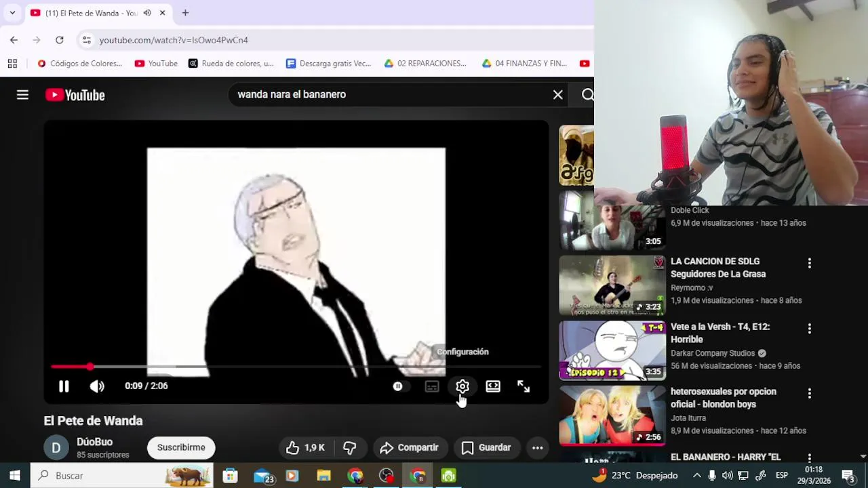This screenshot has height=488, width=868.
Task: Open LA CANCION DE SDLG thumbnail
Action: [x=612, y=285]
